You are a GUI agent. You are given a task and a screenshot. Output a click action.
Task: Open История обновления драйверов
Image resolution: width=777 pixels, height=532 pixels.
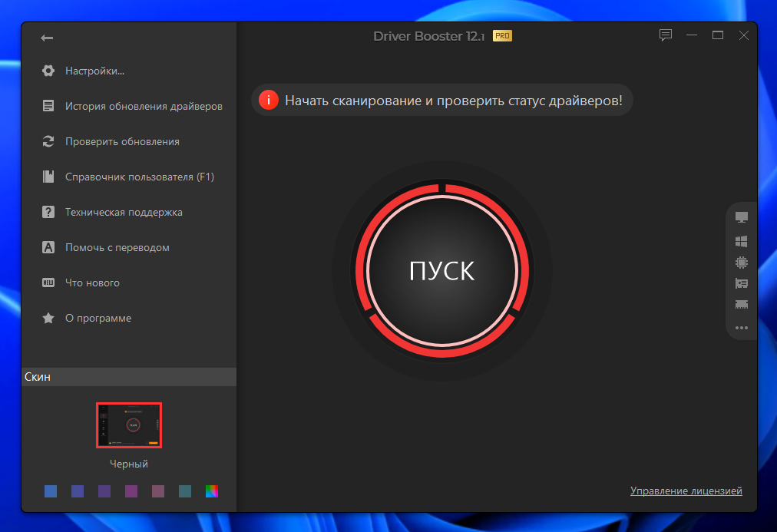[x=142, y=106]
